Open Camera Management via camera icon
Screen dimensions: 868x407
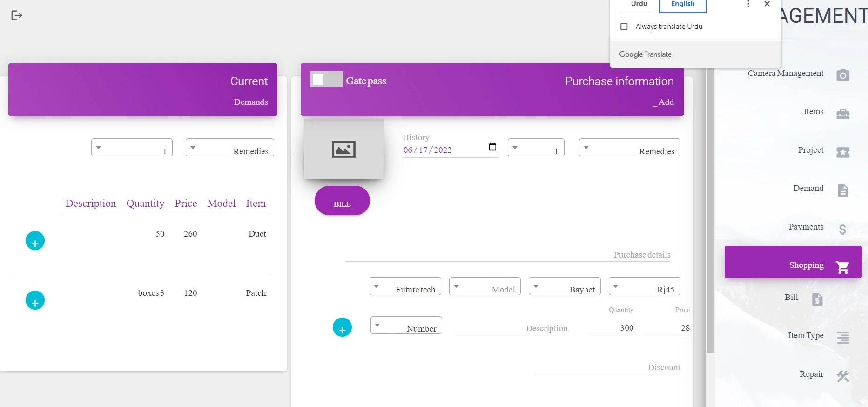[x=842, y=75]
